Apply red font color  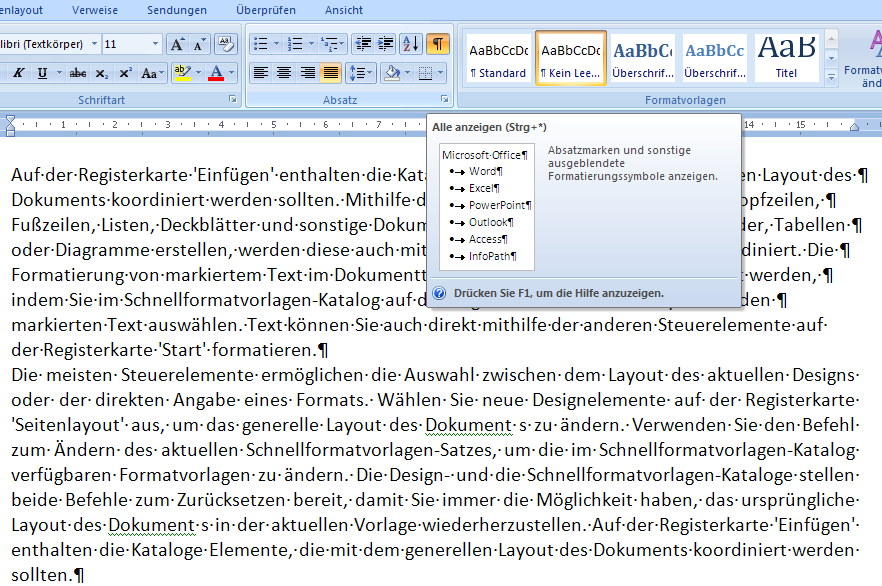pos(216,73)
